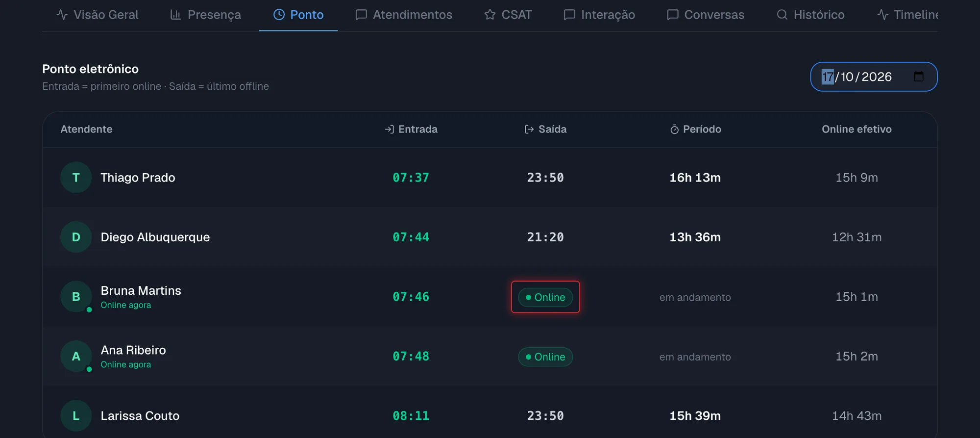
Task: Click the Entrada column header
Action: tap(411, 129)
